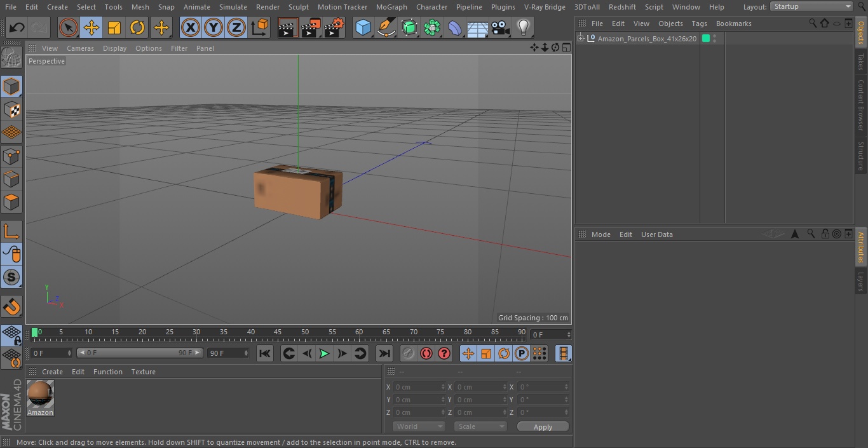Open the Layout Startup dropdown
This screenshot has width=868, height=448.
(x=811, y=6)
